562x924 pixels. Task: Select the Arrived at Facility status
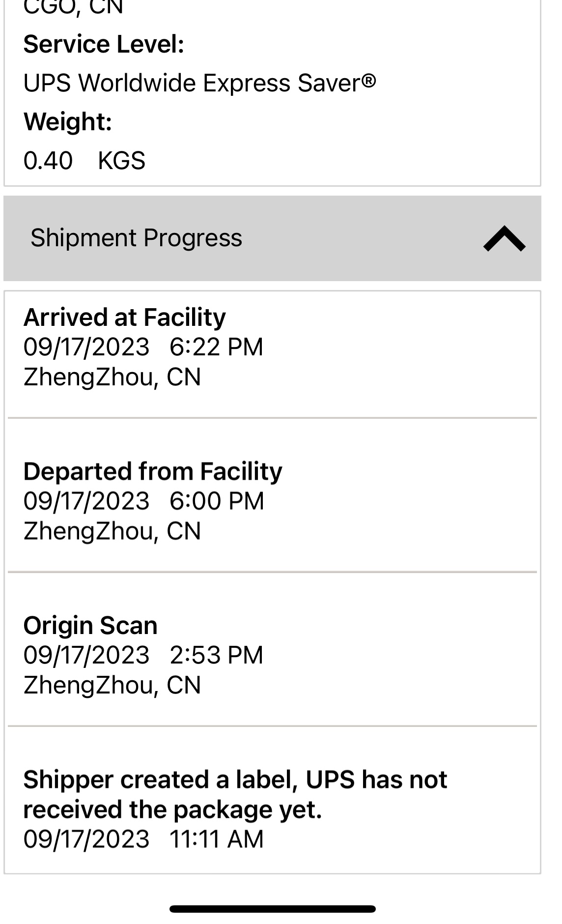[x=124, y=318]
